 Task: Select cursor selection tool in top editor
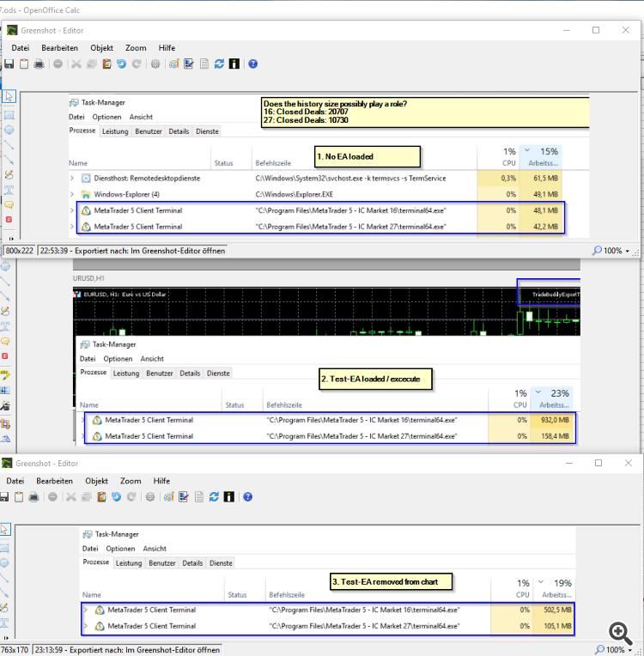(x=9, y=97)
